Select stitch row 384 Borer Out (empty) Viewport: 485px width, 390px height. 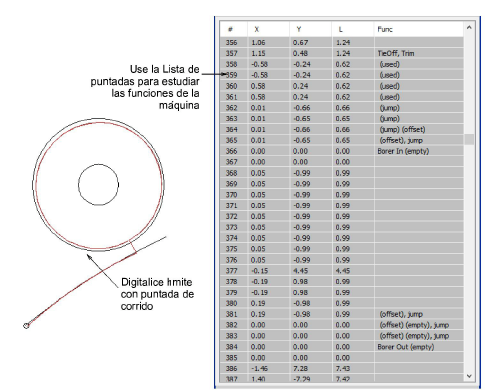click(x=342, y=347)
